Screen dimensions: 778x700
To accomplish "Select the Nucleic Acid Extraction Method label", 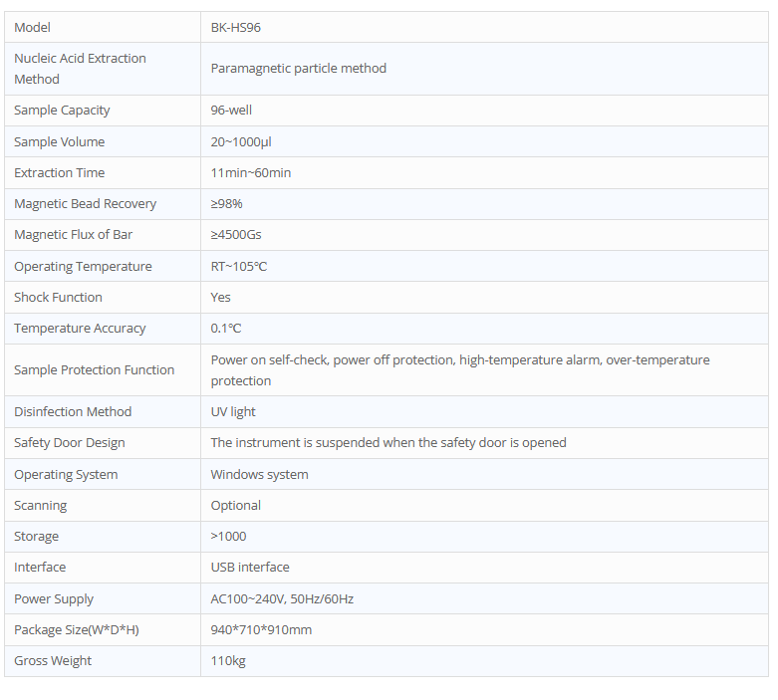I will (x=80, y=69).
